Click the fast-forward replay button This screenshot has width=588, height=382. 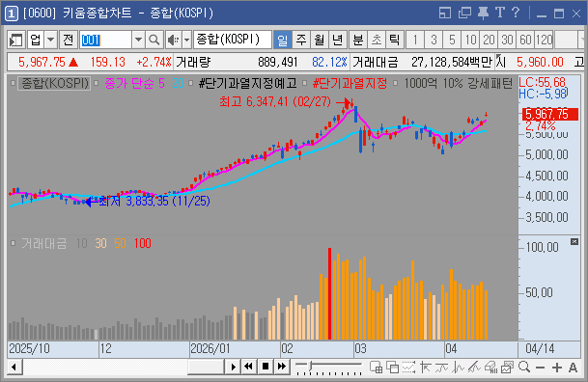click(x=282, y=367)
